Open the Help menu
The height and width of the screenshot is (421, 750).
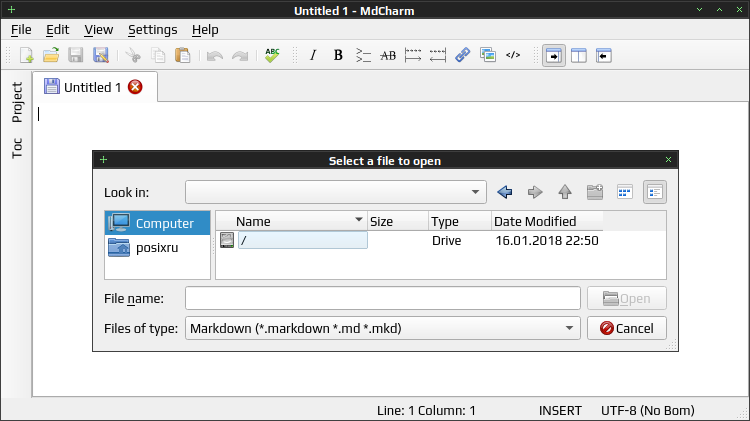pyautogui.click(x=205, y=30)
